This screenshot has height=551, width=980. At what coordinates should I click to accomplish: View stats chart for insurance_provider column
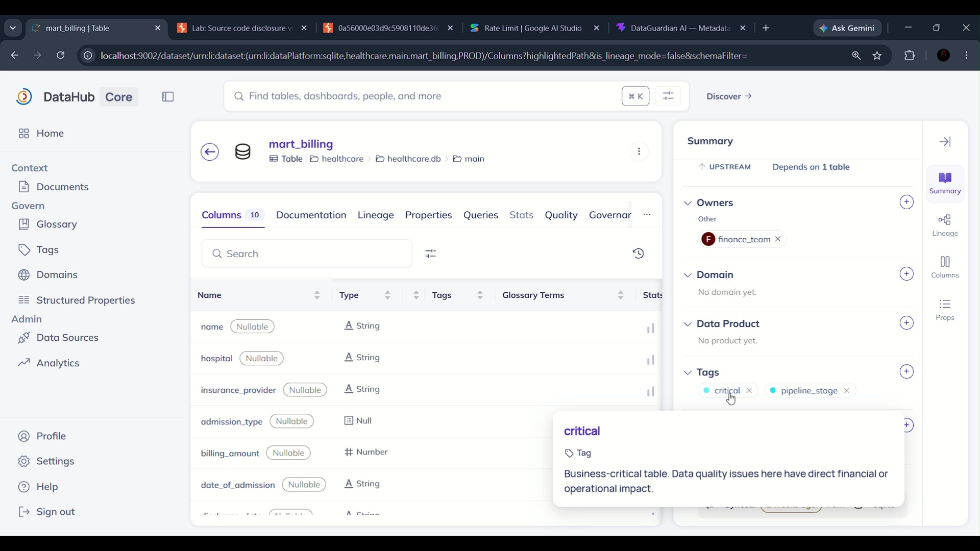651,392
